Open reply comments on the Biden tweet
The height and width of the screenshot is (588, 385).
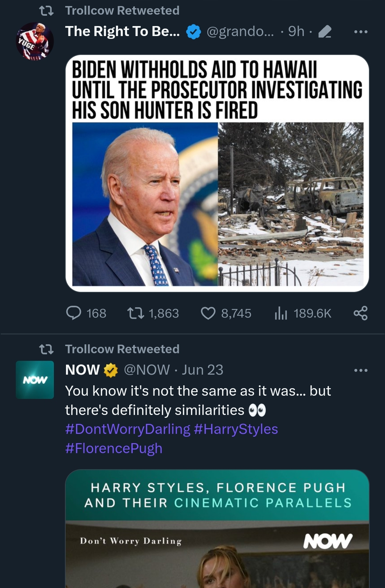pyautogui.click(x=74, y=313)
